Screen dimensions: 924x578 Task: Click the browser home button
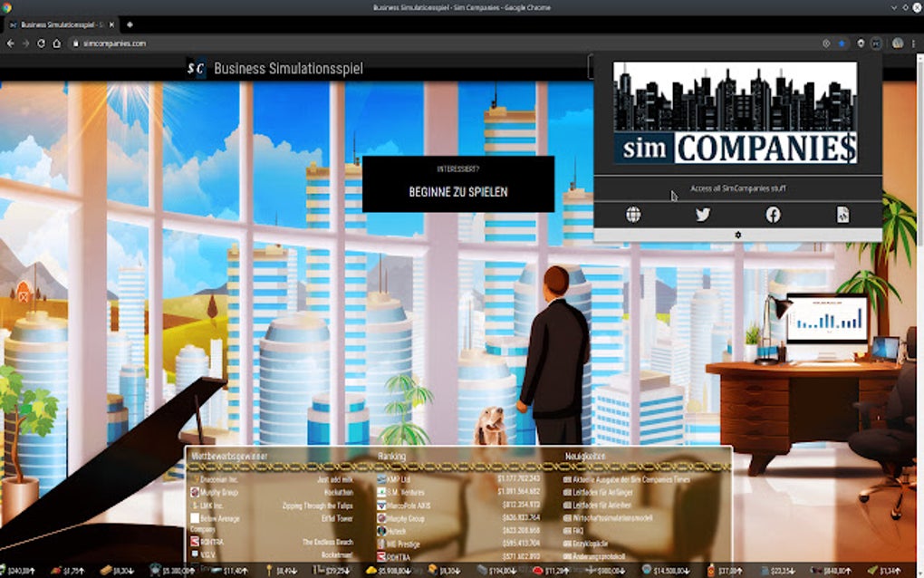pos(56,43)
